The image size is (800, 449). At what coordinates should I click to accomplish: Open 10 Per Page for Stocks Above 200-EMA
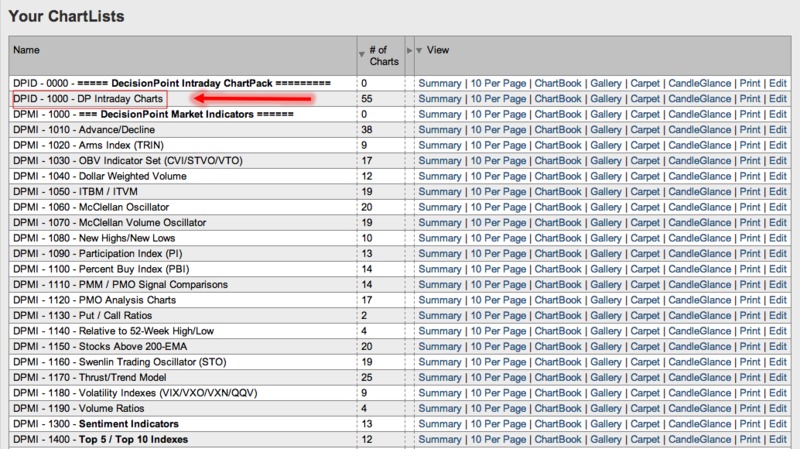(498, 346)
